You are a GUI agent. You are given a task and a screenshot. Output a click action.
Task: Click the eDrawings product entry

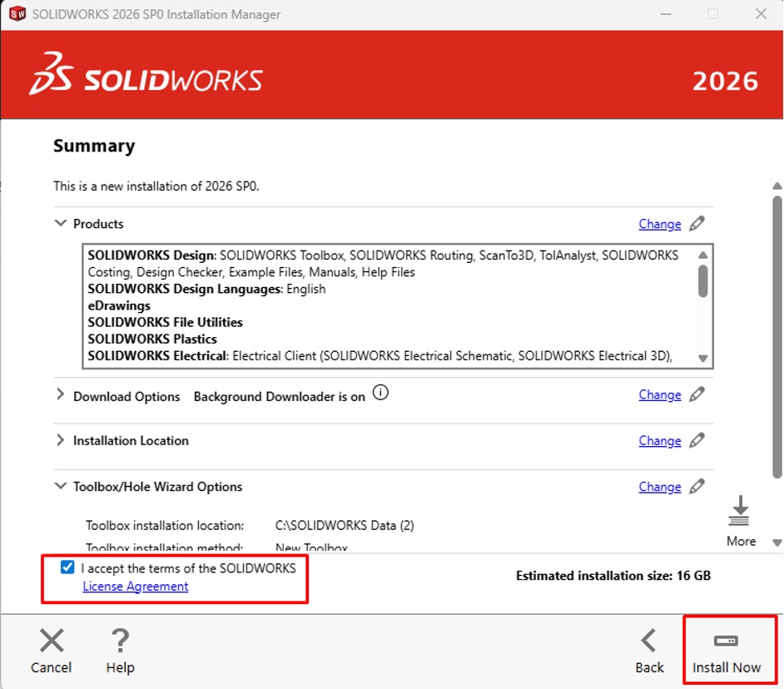(x=119, y=305)
